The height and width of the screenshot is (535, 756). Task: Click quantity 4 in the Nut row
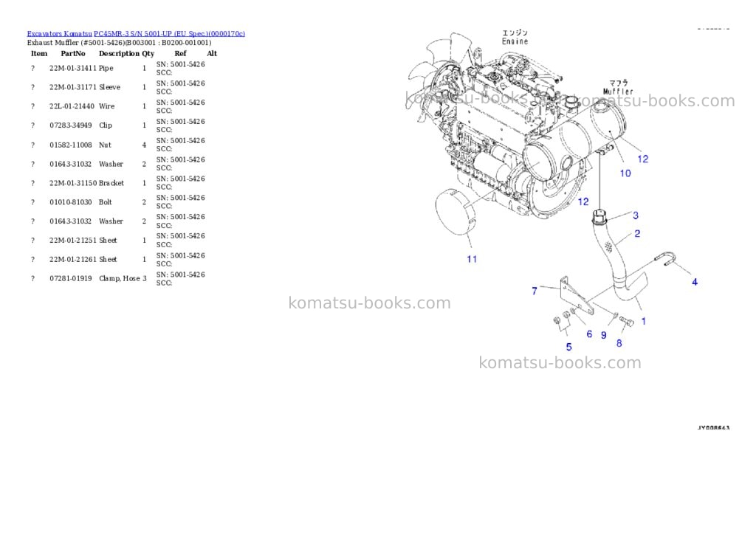coord(144,145)
